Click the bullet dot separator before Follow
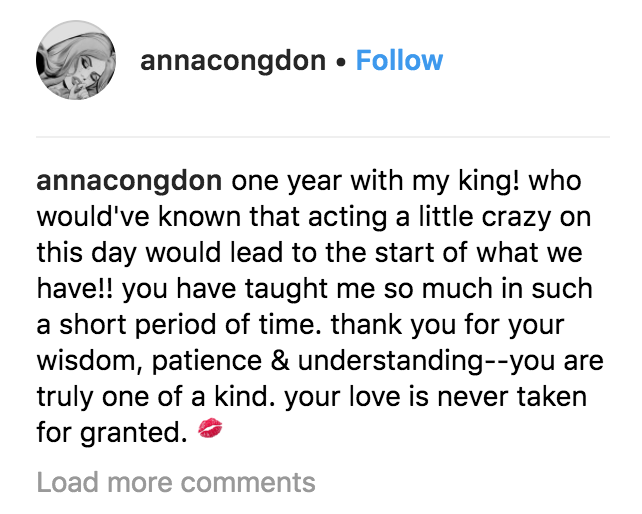The image size is (642, 514). point(341,62)
